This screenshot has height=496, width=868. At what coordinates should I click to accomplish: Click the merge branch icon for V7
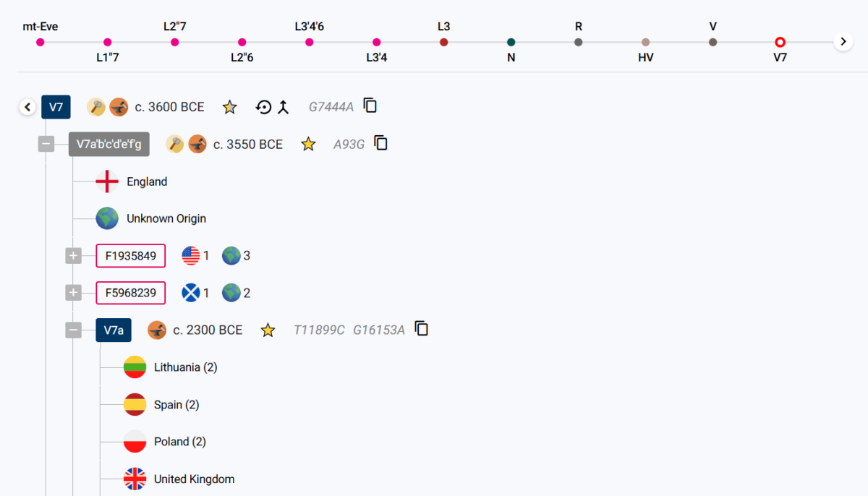[x=284, y=107]
